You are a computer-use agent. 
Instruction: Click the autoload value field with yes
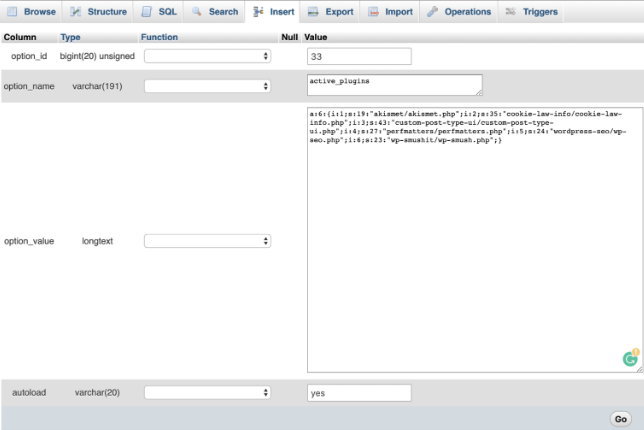coord(359,393)
